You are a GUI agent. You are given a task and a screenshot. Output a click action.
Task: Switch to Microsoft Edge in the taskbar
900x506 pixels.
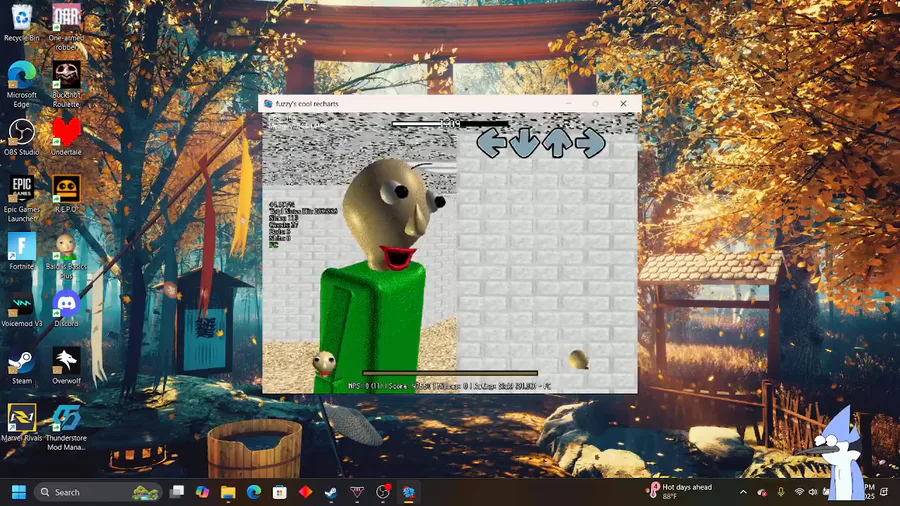(x=254, y=492)
